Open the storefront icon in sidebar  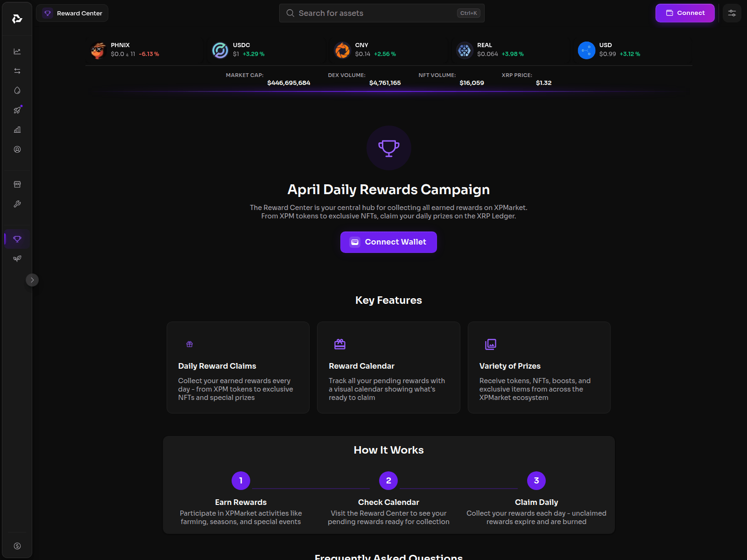(17, 184)
